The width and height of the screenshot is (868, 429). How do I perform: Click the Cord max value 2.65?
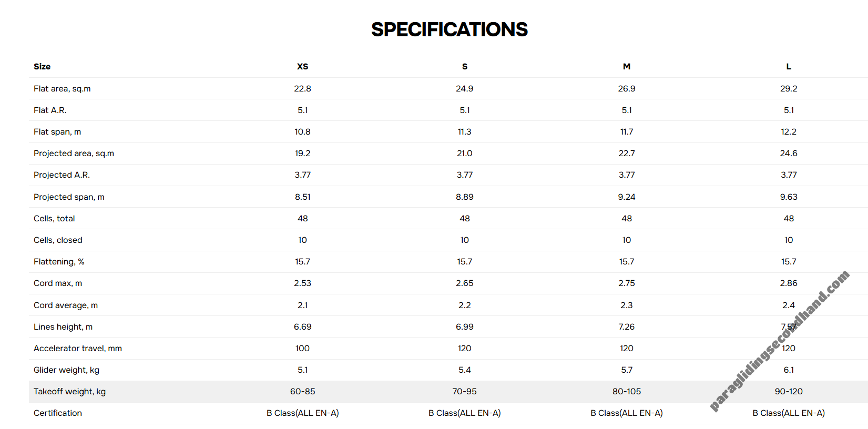click(465, 283)
